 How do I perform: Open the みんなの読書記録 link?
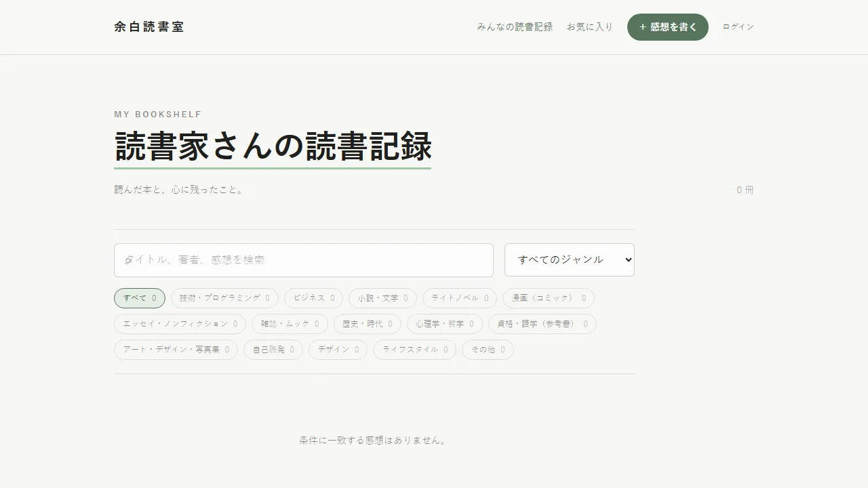pos(515,27)
